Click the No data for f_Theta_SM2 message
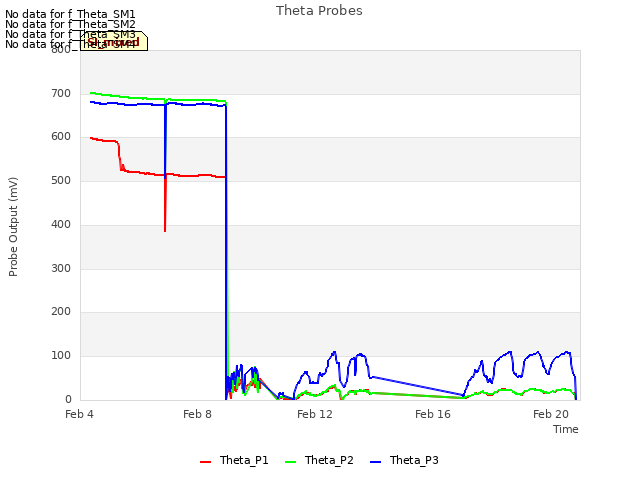The height and width of the screenshot is (480, 640). pos(70,24)
